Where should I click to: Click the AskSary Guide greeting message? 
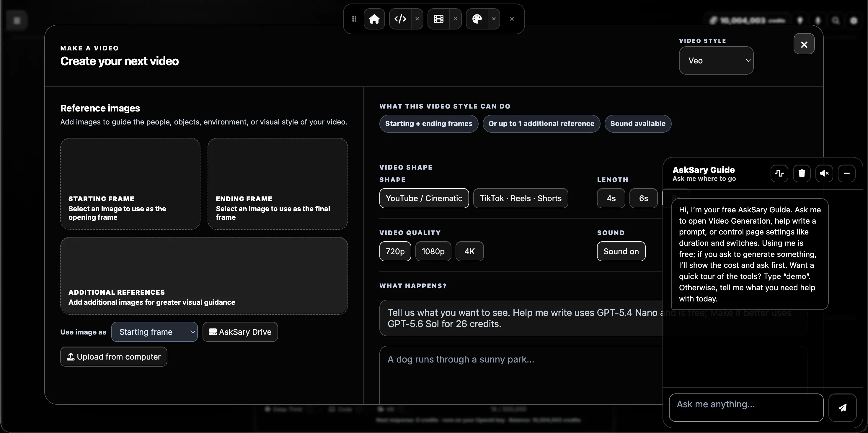[x=750, y=254]
